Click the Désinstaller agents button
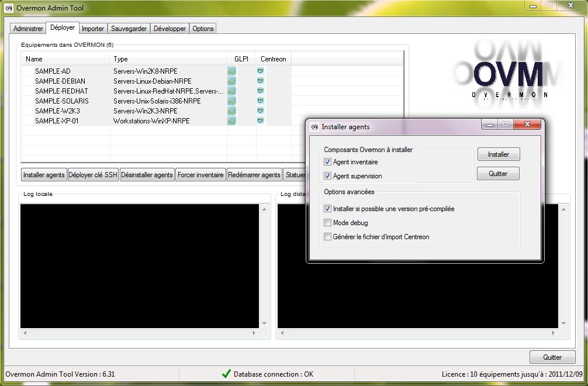 coord(147,175)
